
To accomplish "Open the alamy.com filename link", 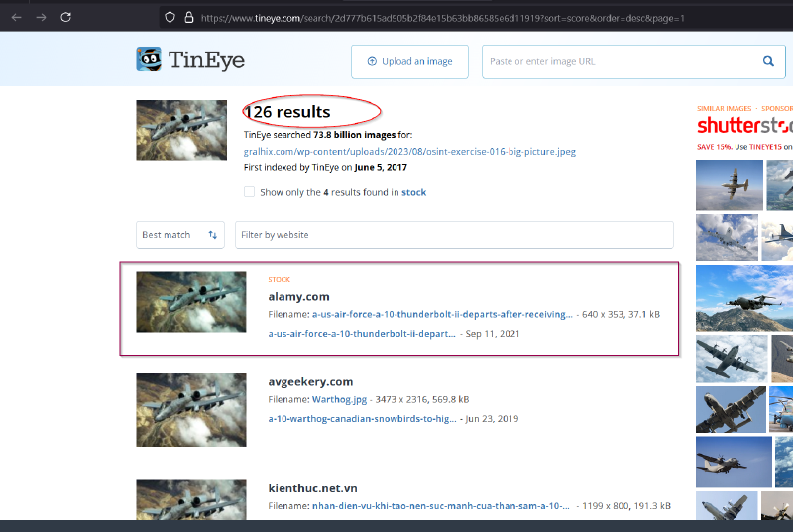I will click(442, 314).
